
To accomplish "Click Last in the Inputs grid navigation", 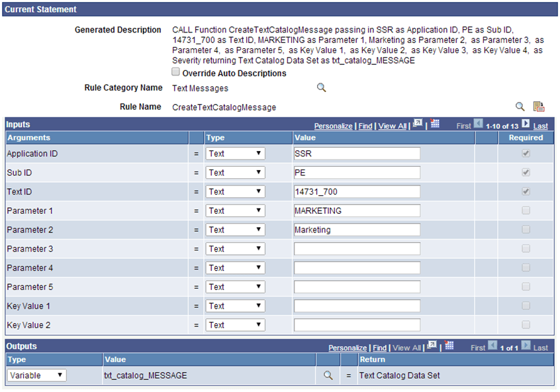I will pos(541,126).
